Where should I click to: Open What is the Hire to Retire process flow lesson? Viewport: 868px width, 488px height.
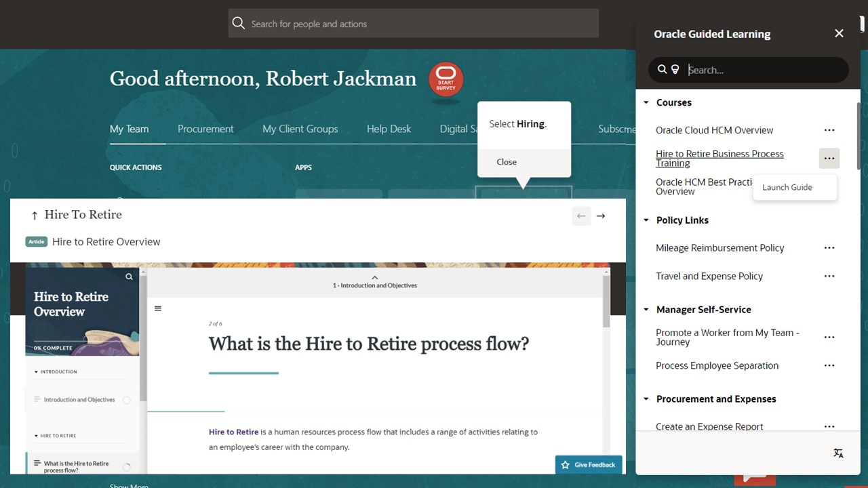(76, 467)
